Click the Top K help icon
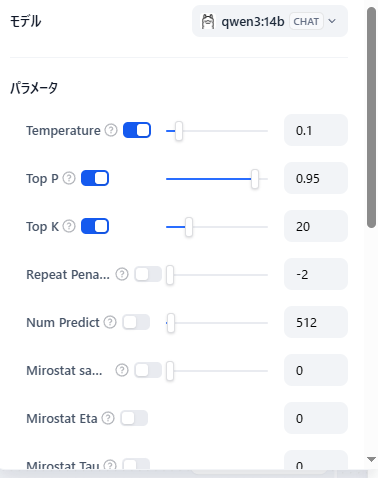This screenshot has width=378, height=478. (x=69, y=226)
